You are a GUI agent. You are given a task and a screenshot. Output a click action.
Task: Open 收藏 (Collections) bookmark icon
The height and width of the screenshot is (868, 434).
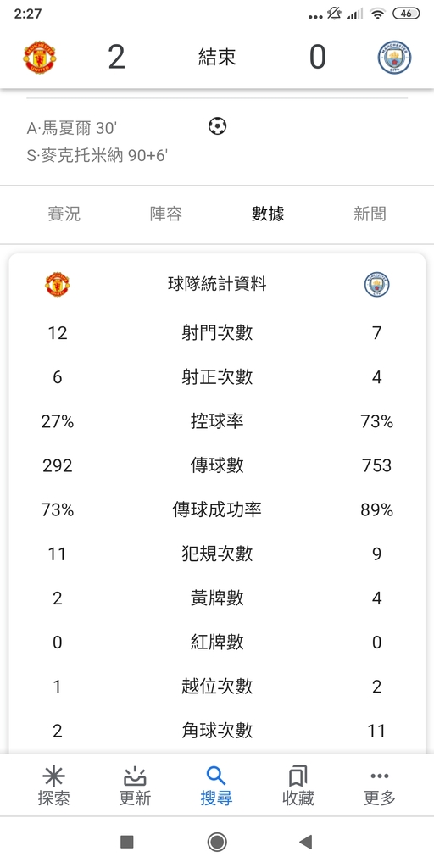(298, 776)
